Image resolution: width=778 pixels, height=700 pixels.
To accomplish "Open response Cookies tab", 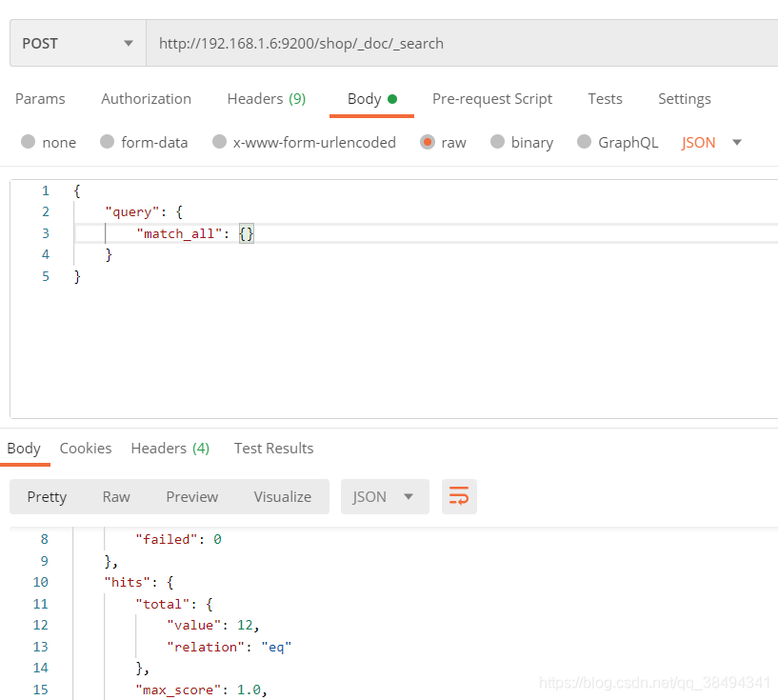I will (x=86, y=449).
